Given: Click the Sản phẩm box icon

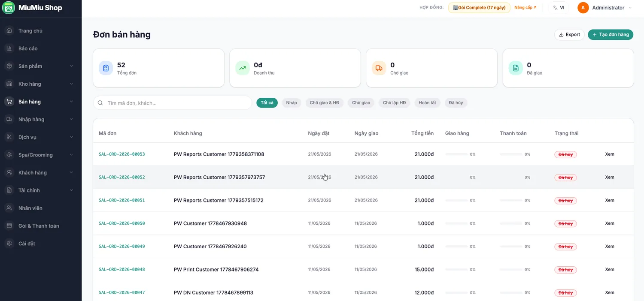Looking at the screenshot, I should [x=9, y=66].
